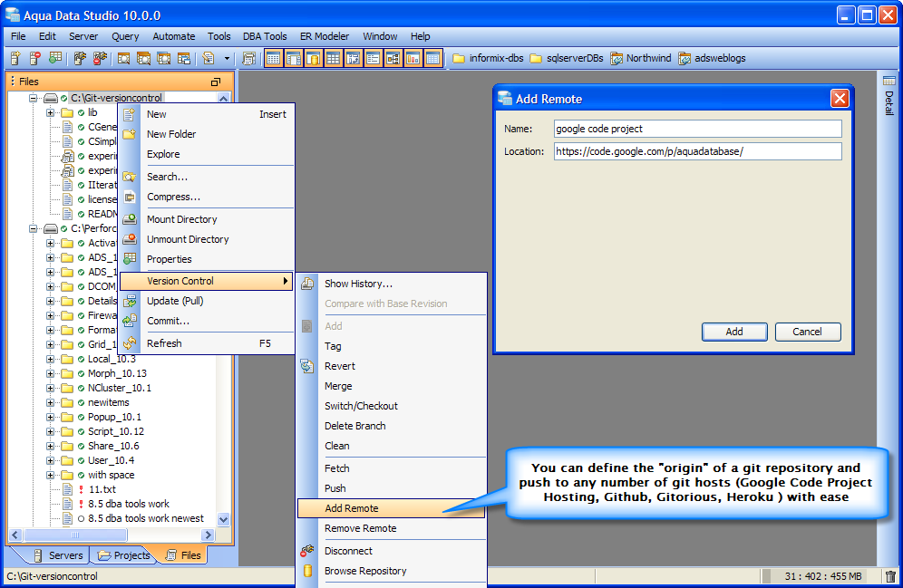Focus the Name field in Add Remote
The width and height of the screenshot is (903, 588).
point(697,129)
